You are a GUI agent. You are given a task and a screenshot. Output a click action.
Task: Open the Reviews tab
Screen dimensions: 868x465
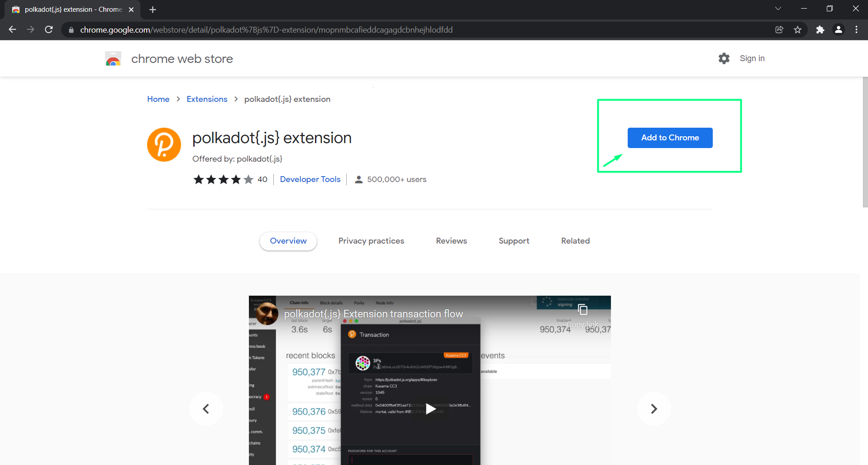tap(451, 241)
